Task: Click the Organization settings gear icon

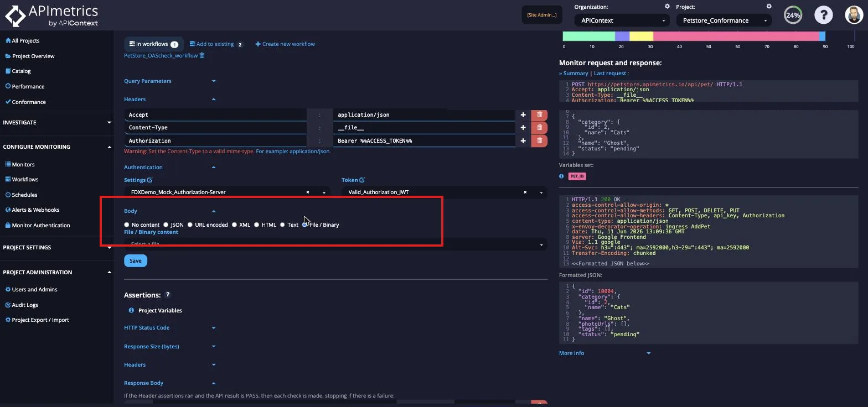Action: pos(667,7)
